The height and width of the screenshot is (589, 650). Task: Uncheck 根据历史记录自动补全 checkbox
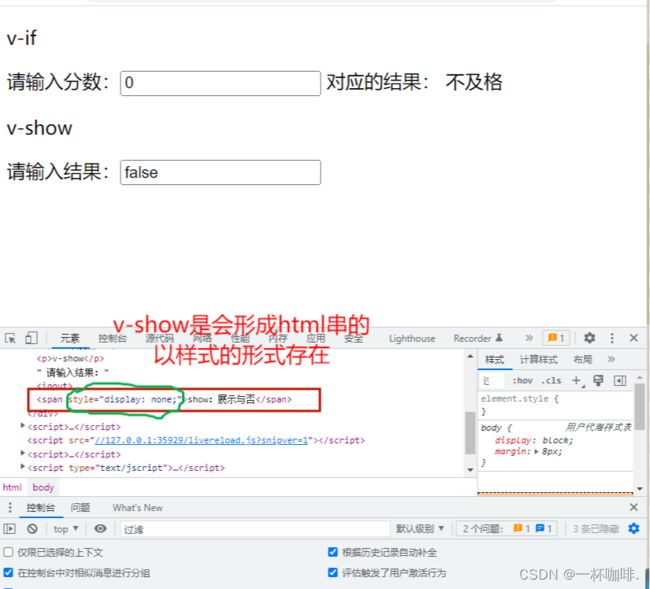click(332, 552)
